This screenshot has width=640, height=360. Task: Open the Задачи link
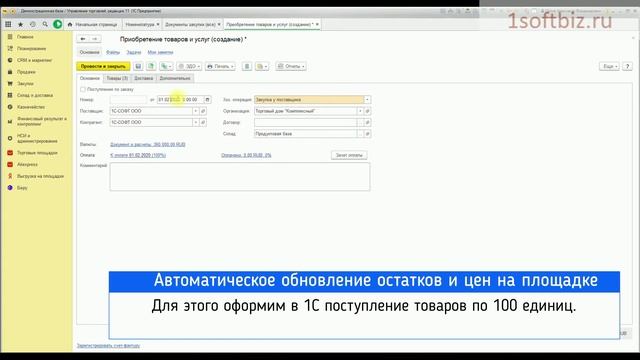point(133,52)
